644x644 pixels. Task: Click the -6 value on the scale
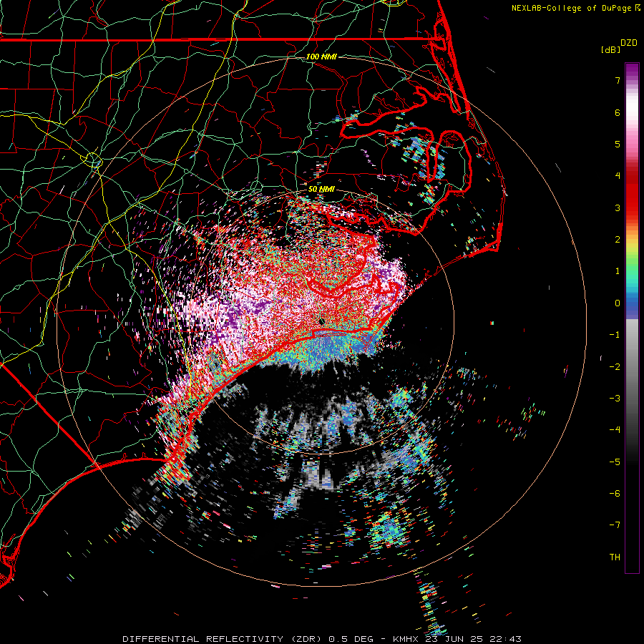(615, 494)
